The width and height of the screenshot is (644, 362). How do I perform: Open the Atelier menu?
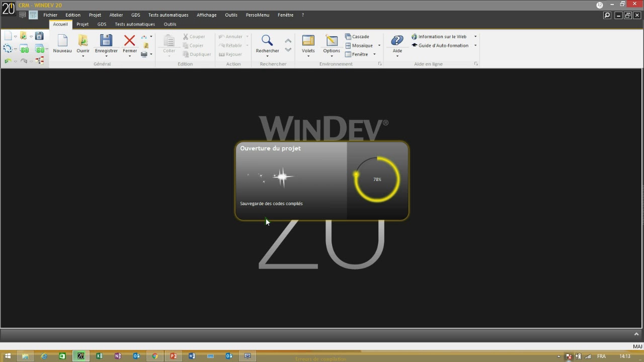point(116,15)
